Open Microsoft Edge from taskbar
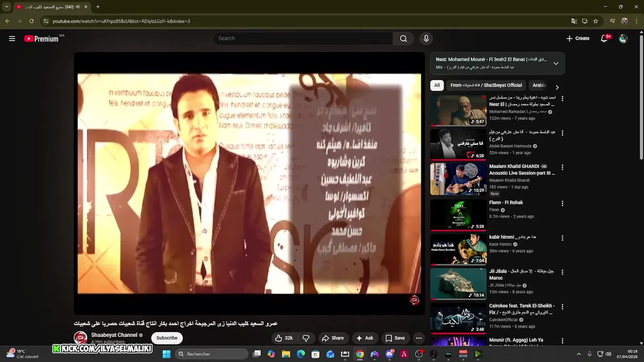Image resolution: width=644 pixels, height=362 pixels. pyautogui.click(x=301, y=354)
